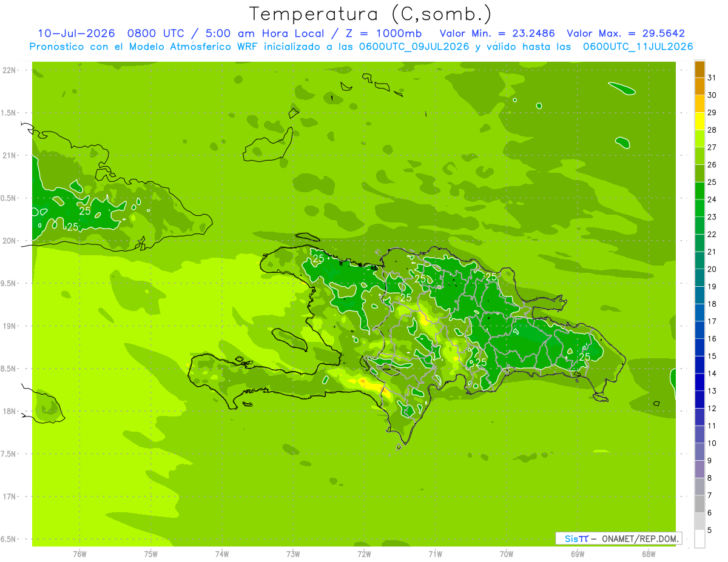Click the '20' value on the color scale

[713, 269]
